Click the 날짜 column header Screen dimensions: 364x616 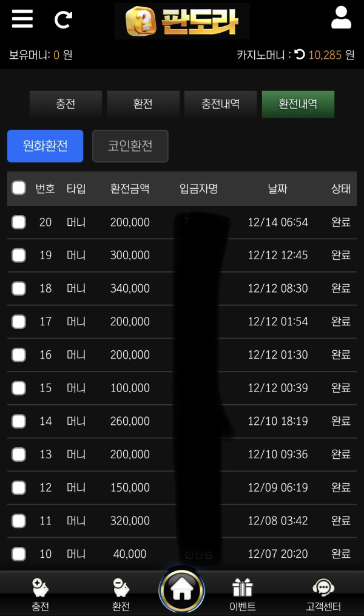pyautogui.click(x=277, y=189)
